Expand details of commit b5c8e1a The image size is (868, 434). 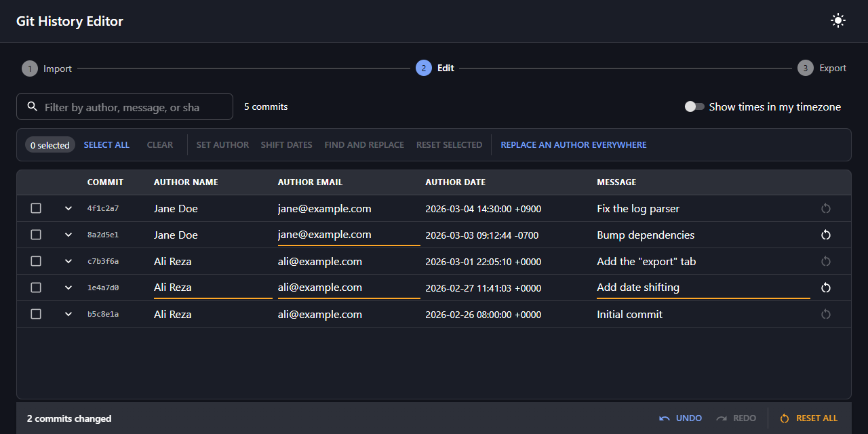click(x=68, y=314)
